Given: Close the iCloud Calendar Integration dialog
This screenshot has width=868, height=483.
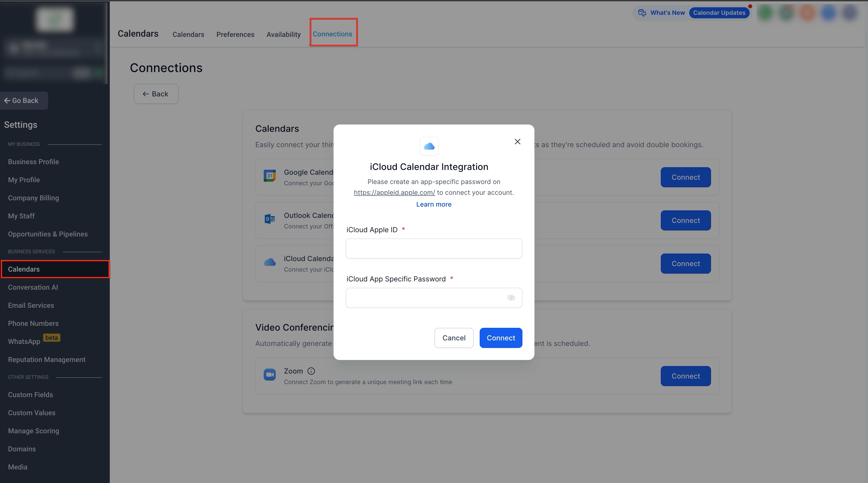Looking at the screenshot, I should click(517, 142).
